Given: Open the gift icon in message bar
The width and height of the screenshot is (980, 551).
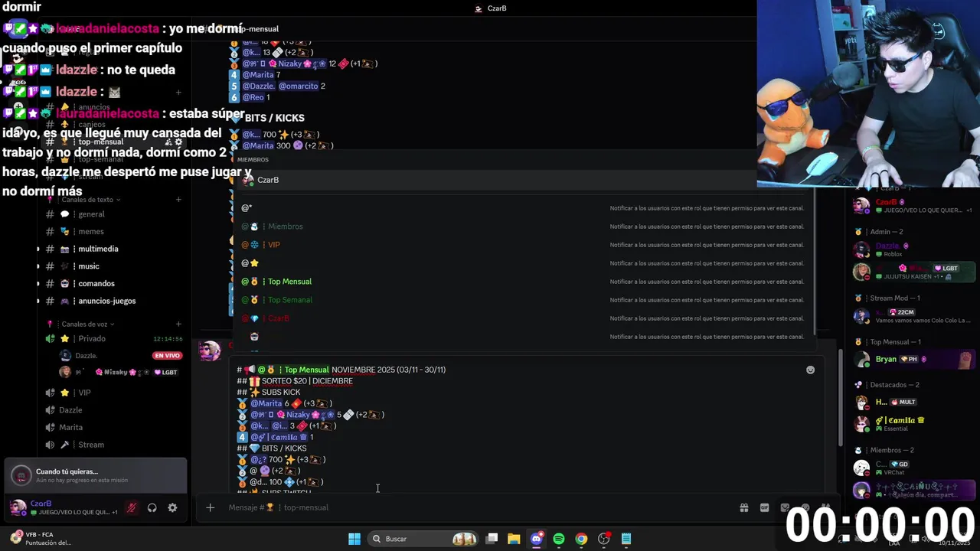Looking at the screenshot, I should coord(743,507).
